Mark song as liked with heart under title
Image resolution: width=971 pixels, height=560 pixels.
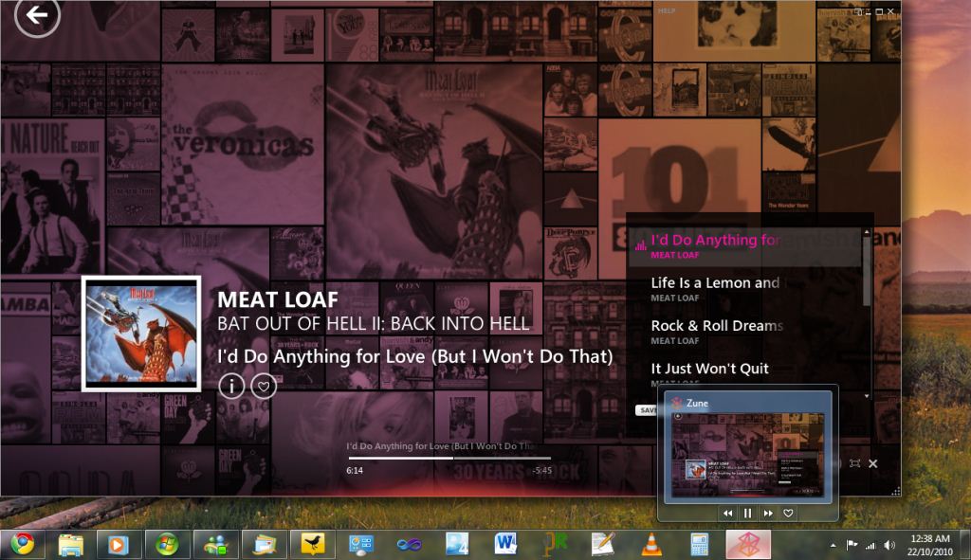pos(264,386)
